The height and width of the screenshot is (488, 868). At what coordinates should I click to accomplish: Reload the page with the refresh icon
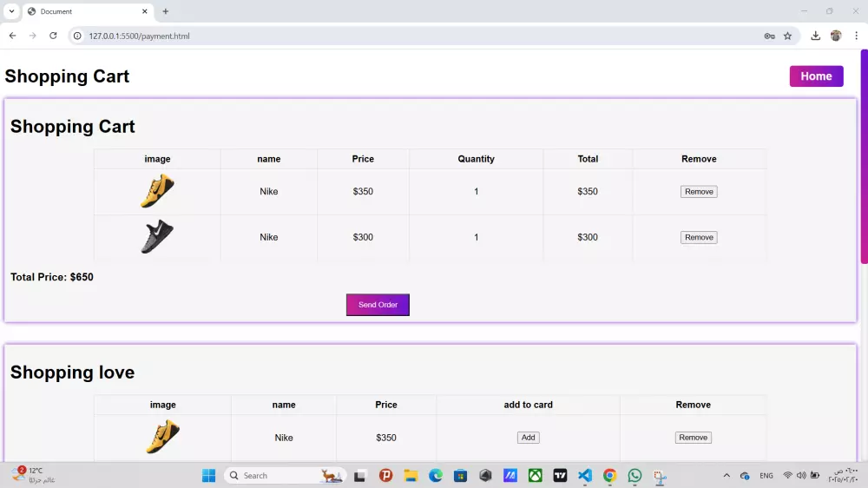coord(53,36)
